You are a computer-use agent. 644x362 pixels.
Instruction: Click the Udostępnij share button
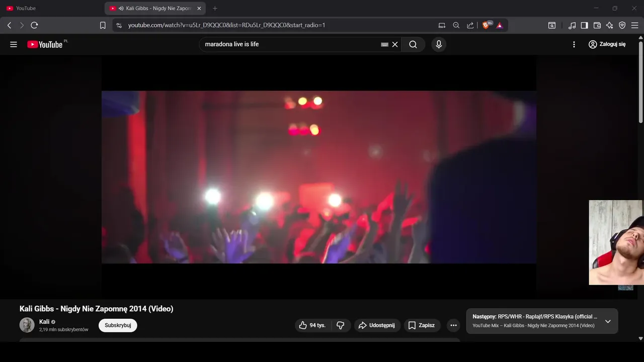coord(377,325)
